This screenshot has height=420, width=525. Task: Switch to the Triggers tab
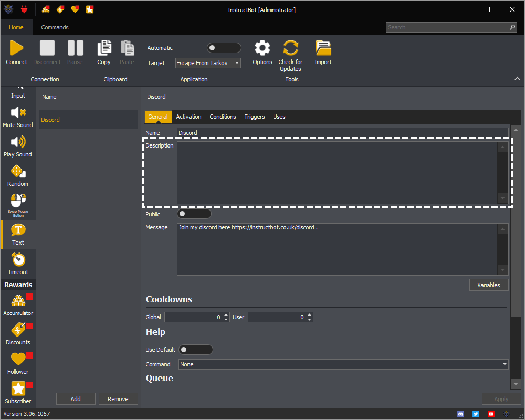pyautogui.click(x=255, y=117)
